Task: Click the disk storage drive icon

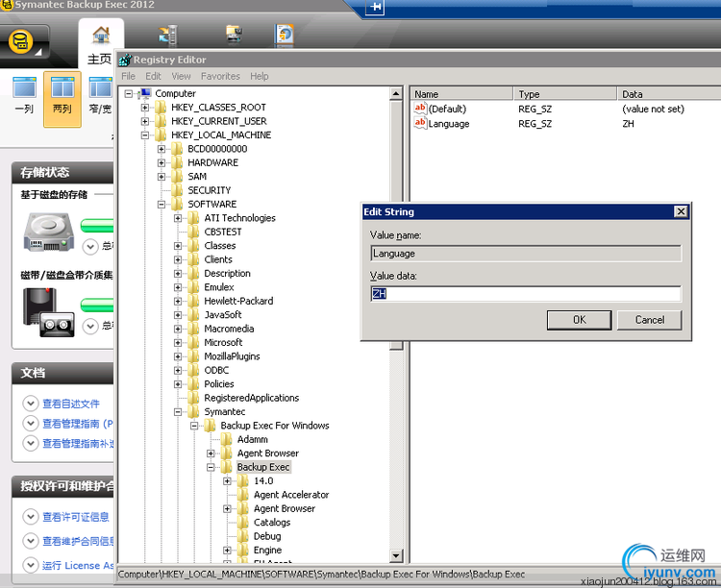Action: [x=49, y=232]
